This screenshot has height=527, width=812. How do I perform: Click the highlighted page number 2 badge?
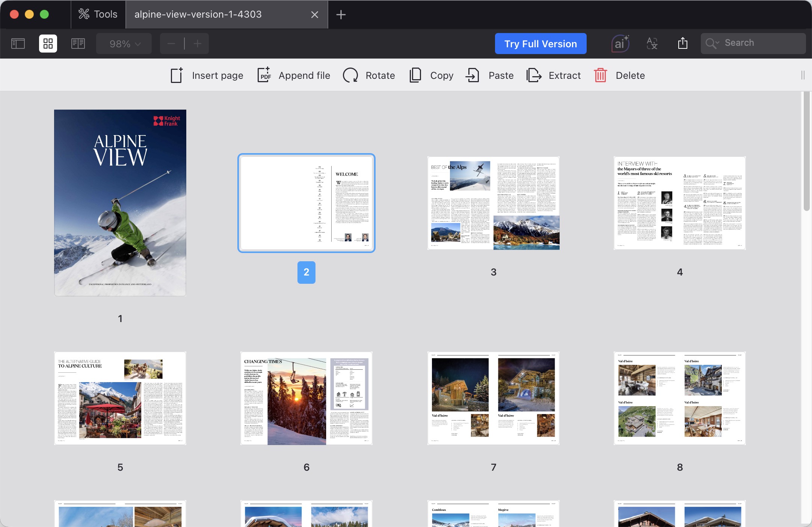pyautogui.click(x=306, y=272)
